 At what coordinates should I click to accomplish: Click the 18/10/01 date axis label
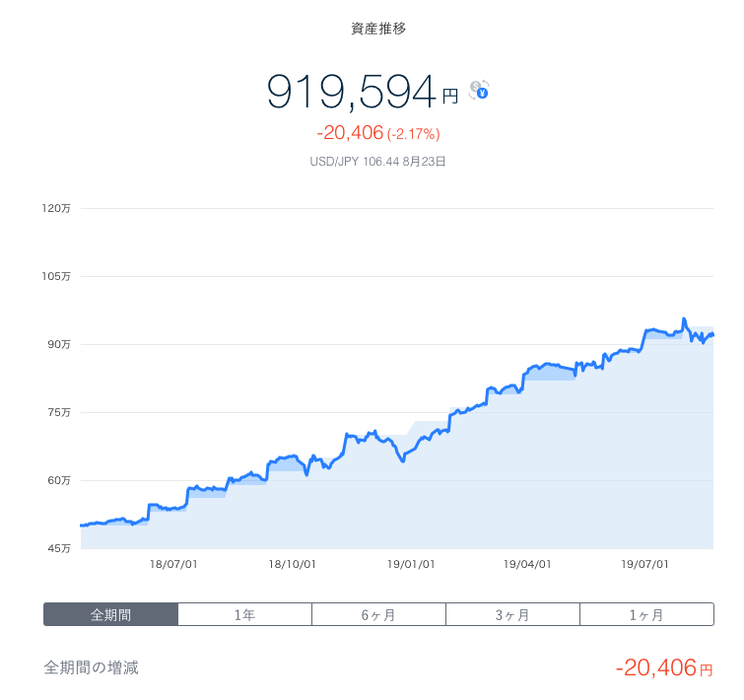coord(292,565)
